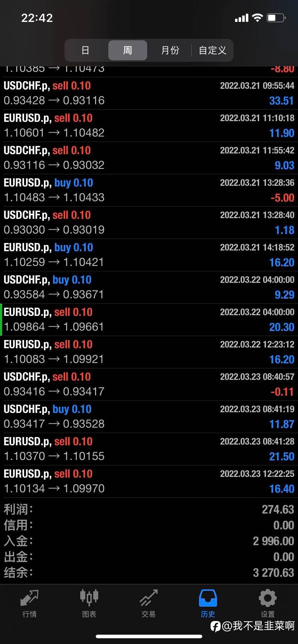Viewport: 298px width, 644px height.
Task: Switch to the 月份 month tab
Action: [170, 50]
